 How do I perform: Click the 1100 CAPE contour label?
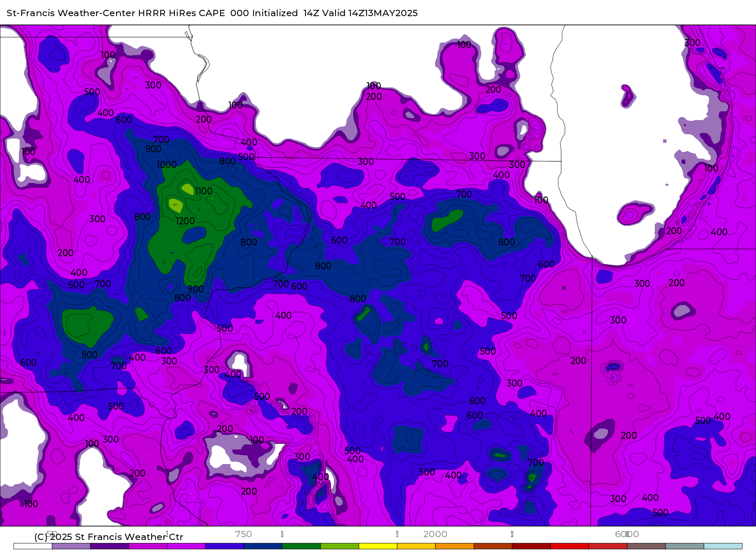[x=204, y=191]
